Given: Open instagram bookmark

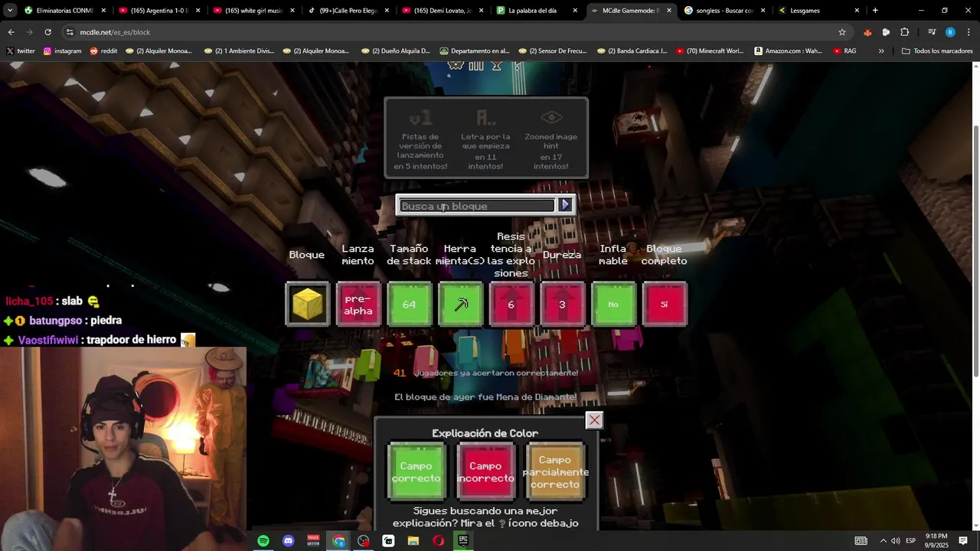Looking at the screenshot, I should pyautogui.click(x=62, y=51).
